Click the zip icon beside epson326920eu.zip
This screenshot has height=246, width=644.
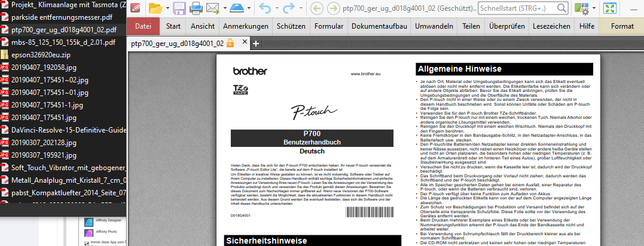(x=4, y=55)
